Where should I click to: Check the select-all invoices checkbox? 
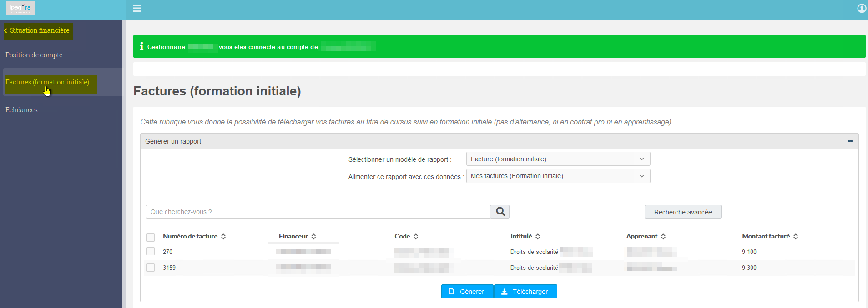151,237
